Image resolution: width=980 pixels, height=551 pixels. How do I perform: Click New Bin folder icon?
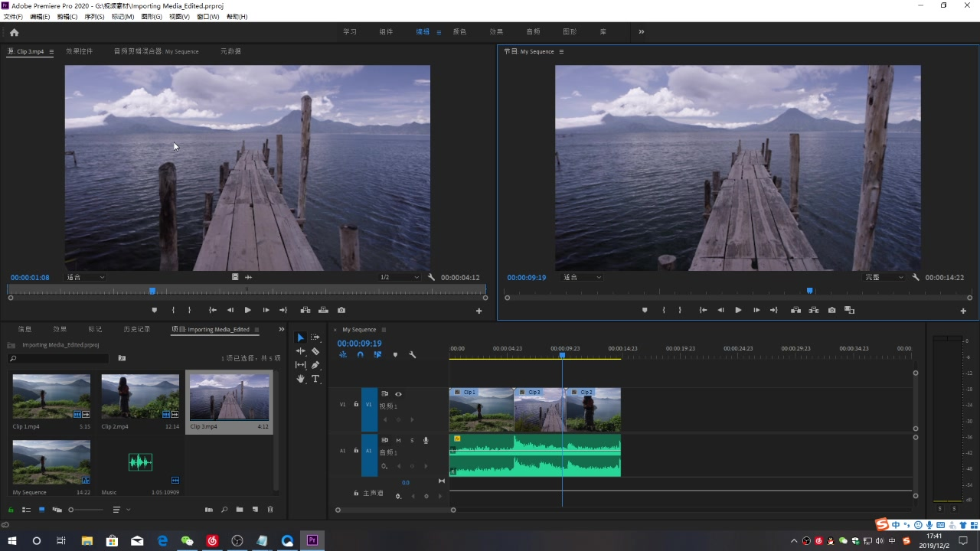239,510
